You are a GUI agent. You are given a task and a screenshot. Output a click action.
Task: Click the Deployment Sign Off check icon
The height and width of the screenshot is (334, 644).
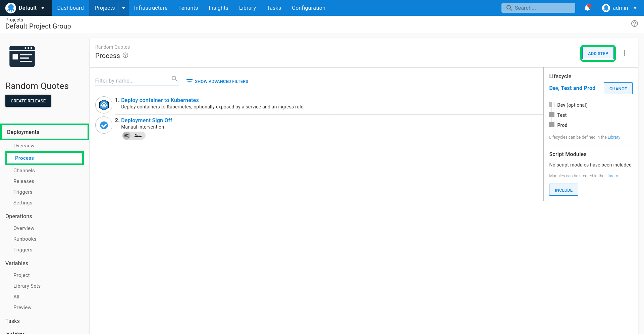click(x=104, y=125)
